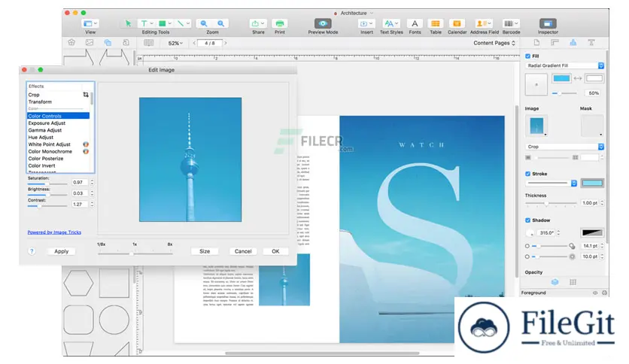Viewport: 629px width, 364px height.
Task: Open the Powered by Image Tricks link
Action: point(54,232)
